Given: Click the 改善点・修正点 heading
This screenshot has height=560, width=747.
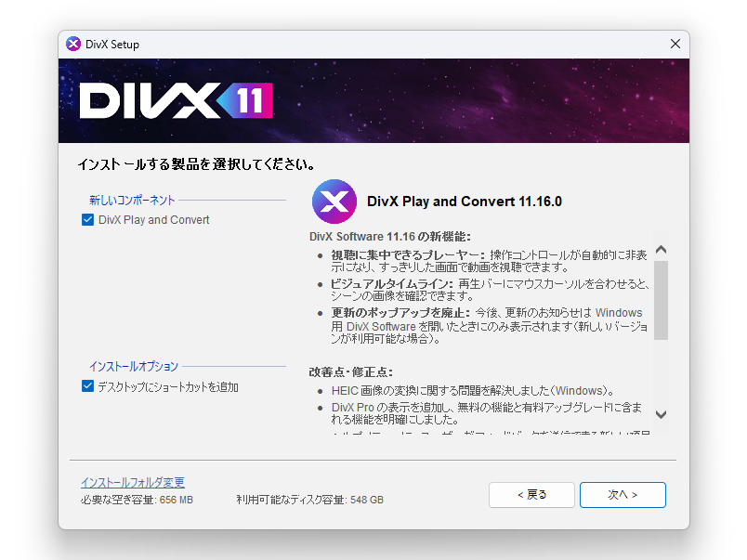Looking at the screenshot, I should pyautogui.click(x=351, y=371).
